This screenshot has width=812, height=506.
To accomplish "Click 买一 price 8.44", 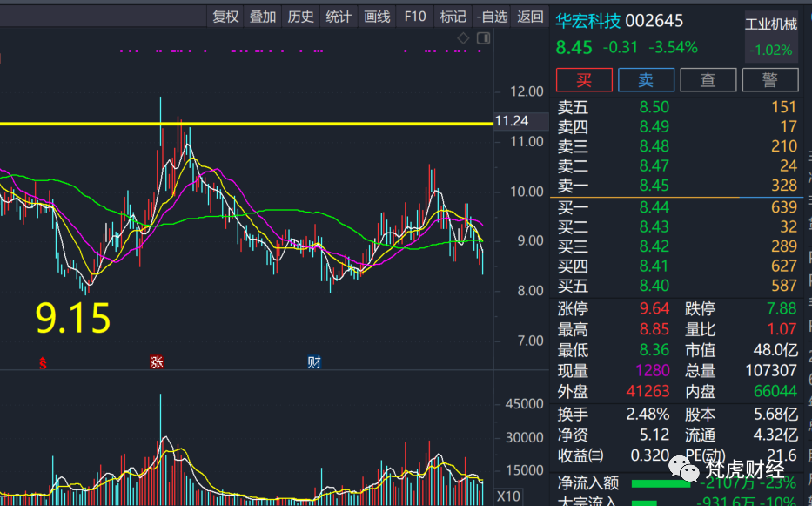I will 654,207.
